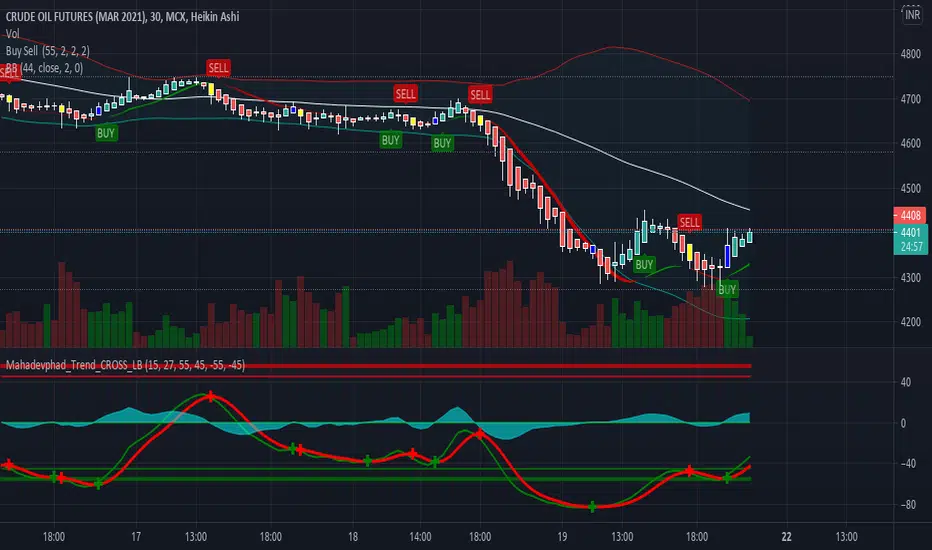
Task: Click the first BUY marker before date 17
Action: pyautogui.click(x=106, y=133)
